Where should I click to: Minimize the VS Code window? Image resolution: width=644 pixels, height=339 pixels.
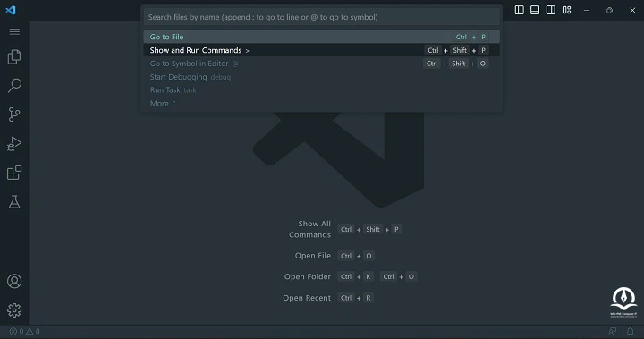pos(587,10)
